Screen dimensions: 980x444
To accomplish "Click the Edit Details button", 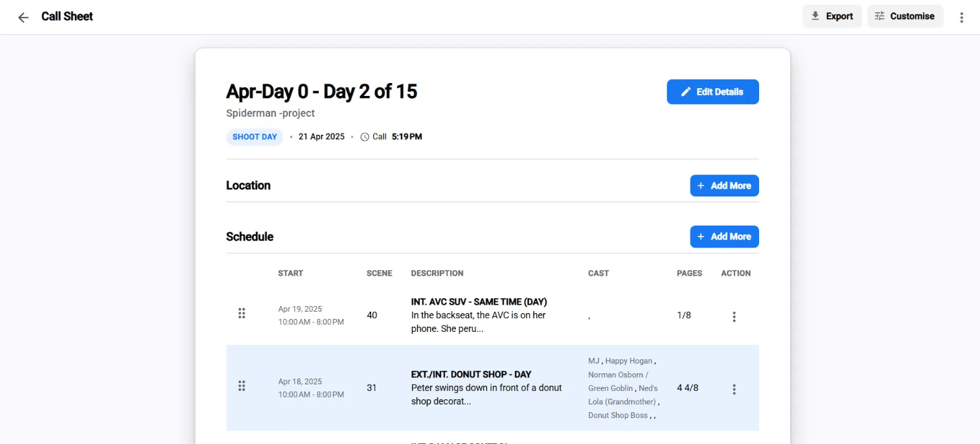I will 712,92.
